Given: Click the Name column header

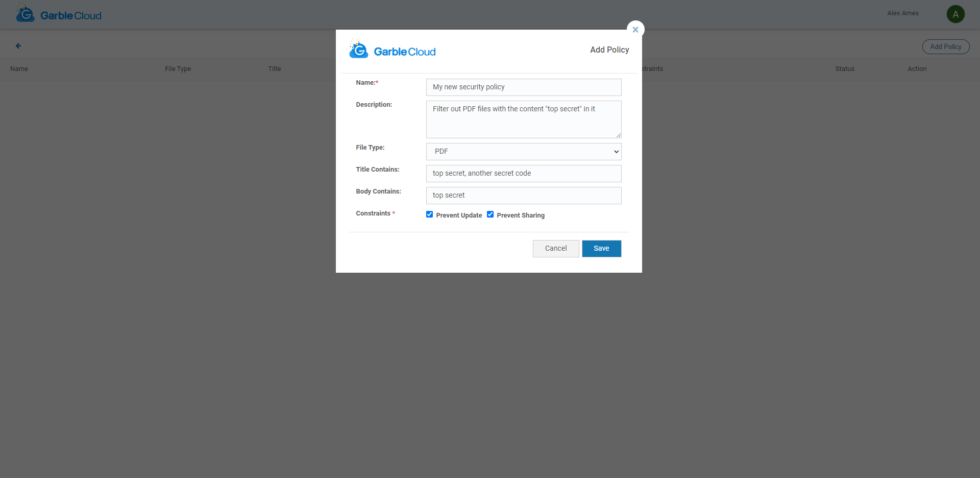Looking at the screenshot, I should (19, 69).
